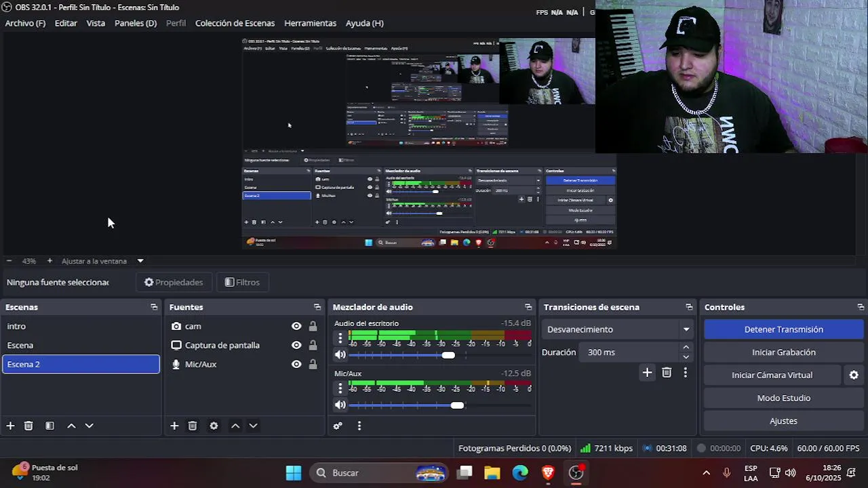
Task: Click Iniciar Grabación button
Action: coord(783,352)
